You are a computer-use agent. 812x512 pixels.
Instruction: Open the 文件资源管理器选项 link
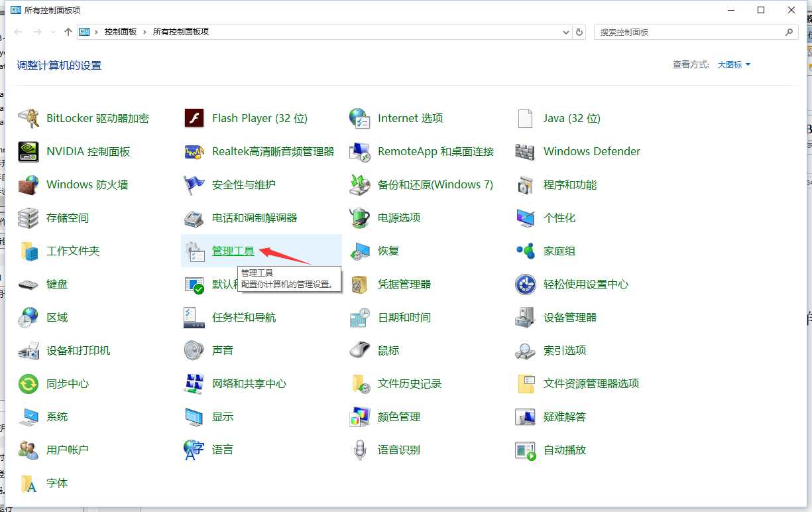point(591,383)
